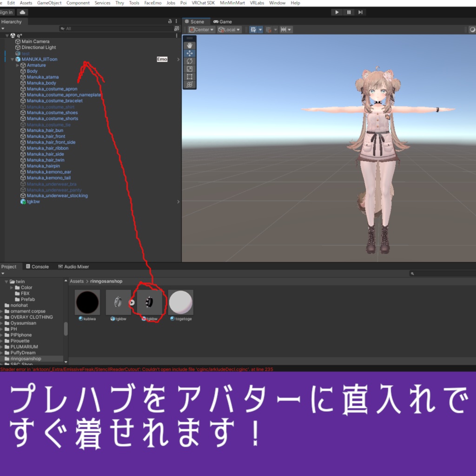Click the Project search field
Image resolution: width=476 pixels, height=476 pixels.
(443, 273)
